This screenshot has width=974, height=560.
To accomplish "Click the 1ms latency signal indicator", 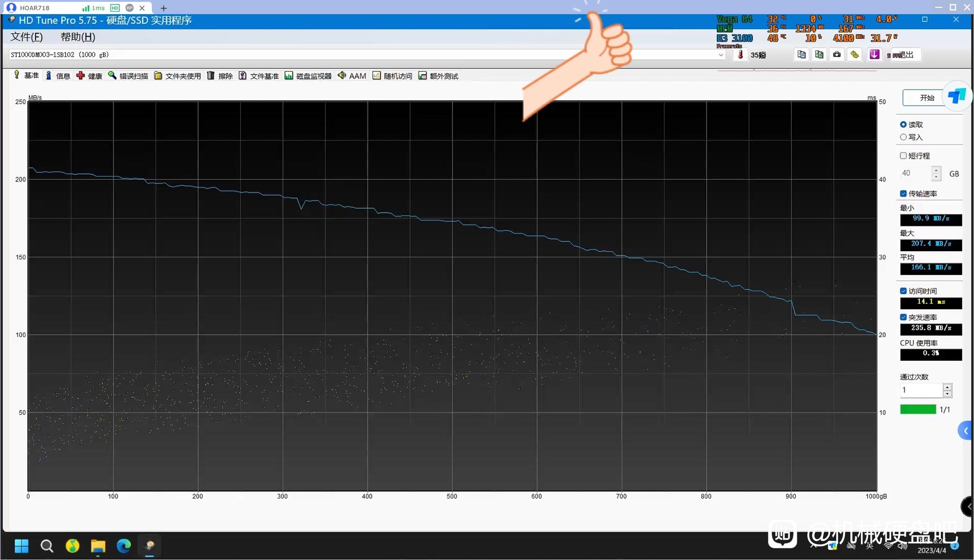I will (94, 8).
